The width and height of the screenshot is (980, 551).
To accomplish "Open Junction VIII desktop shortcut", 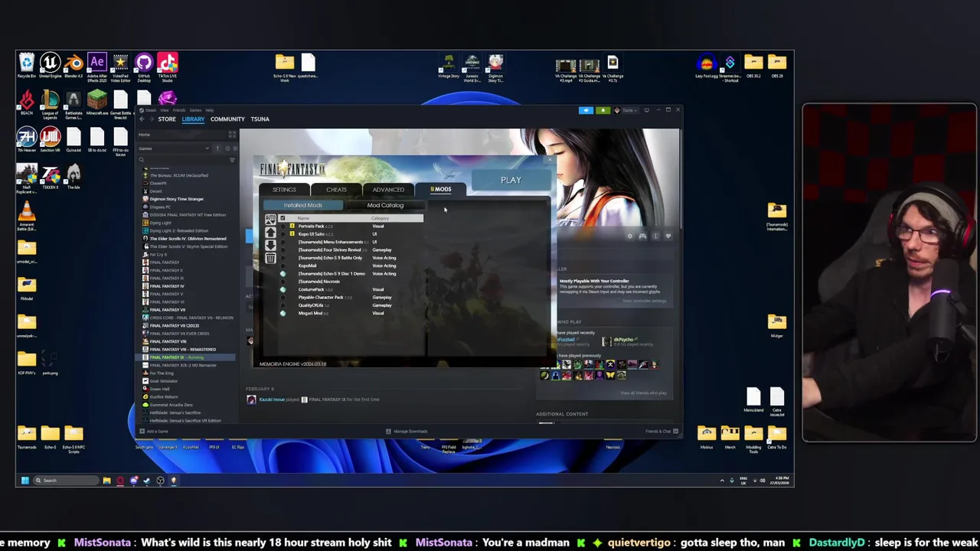I will [x=50, y=137].
